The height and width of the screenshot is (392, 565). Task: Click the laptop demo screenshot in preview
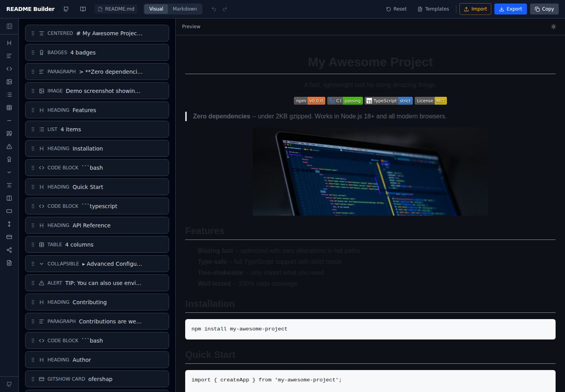click(370, 172)
